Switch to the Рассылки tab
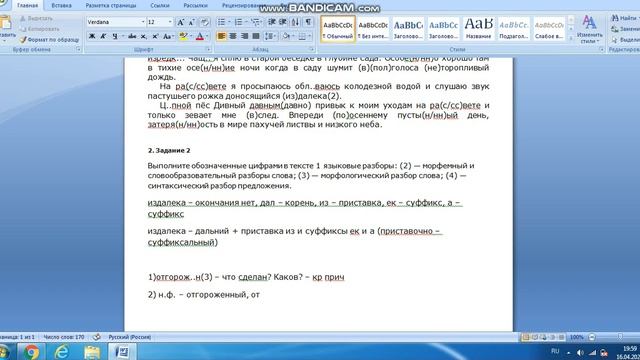This screenshot has height=360, width=640. pos(196,6)
